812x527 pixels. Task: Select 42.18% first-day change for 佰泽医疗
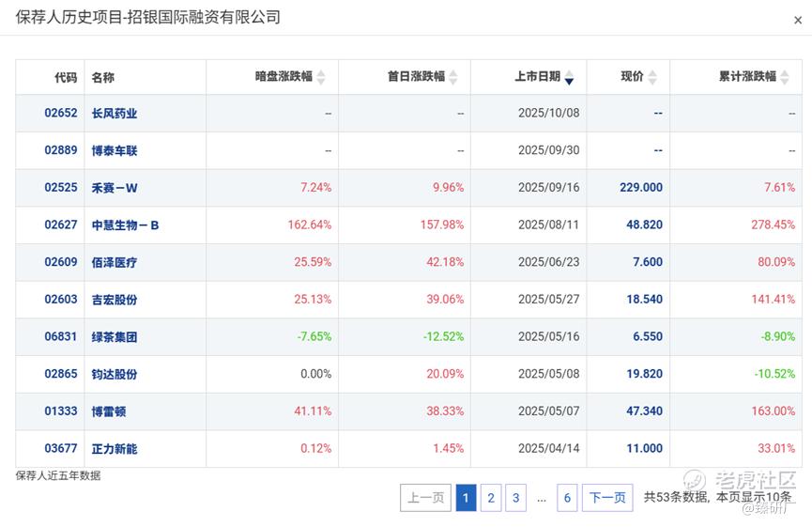(445, 262)
